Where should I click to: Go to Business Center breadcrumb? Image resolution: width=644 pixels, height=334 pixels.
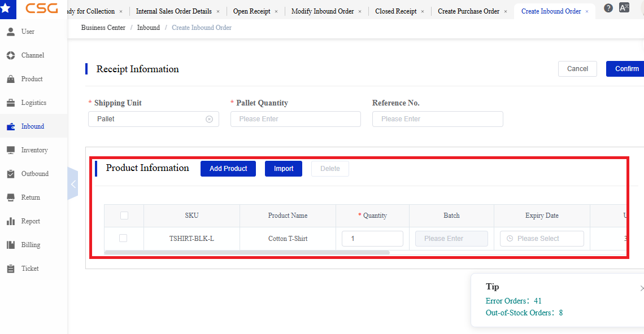[x=103, y=28]
